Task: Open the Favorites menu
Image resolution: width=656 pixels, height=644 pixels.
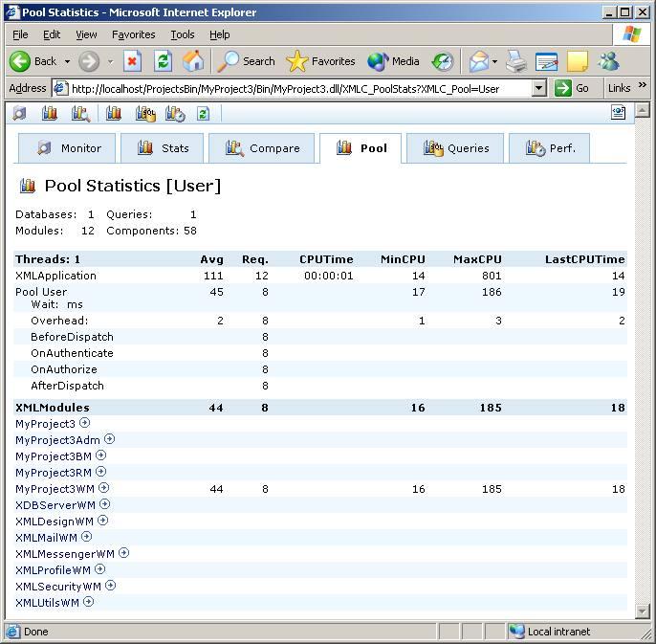Action: point(133,34)
